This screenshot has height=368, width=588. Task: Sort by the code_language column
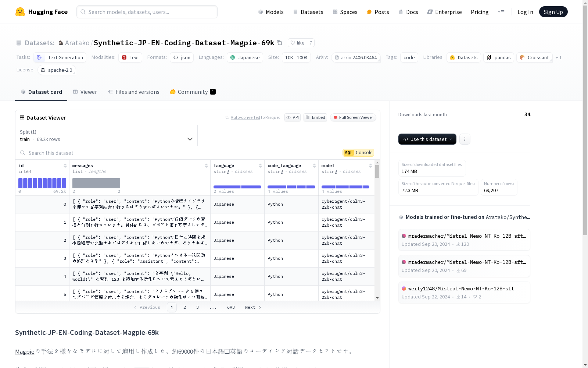point(314,166)
